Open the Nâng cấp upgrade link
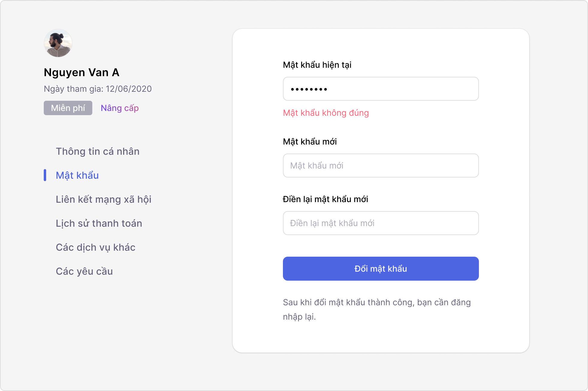The image size is (588, 391). [120, 108]
